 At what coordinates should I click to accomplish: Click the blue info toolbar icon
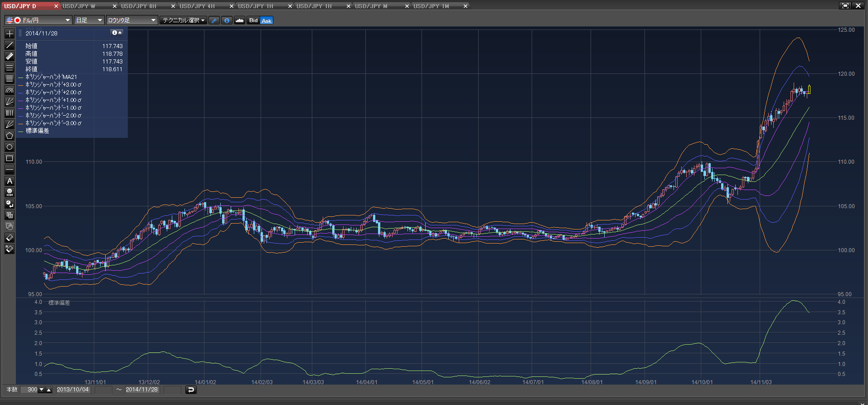[x=227, y=20]
